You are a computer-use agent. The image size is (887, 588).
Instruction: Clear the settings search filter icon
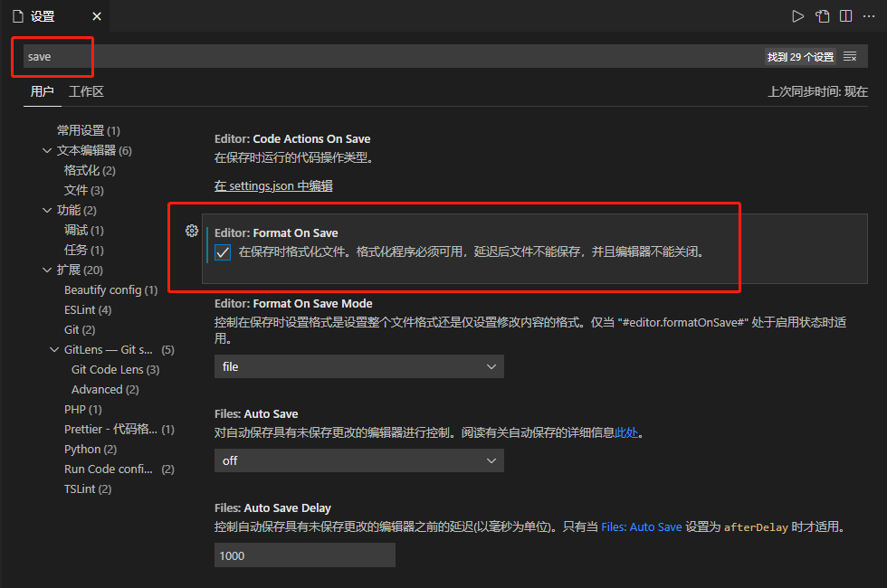click(850, 56)
